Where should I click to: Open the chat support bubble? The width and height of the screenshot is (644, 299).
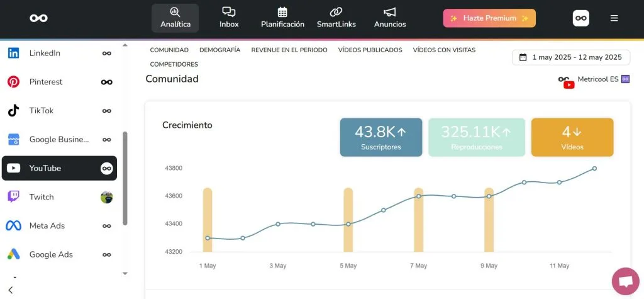(625, 281)
